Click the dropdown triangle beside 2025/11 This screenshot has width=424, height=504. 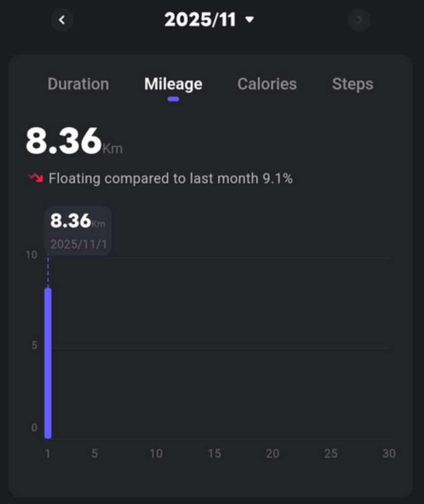[250, 20]
